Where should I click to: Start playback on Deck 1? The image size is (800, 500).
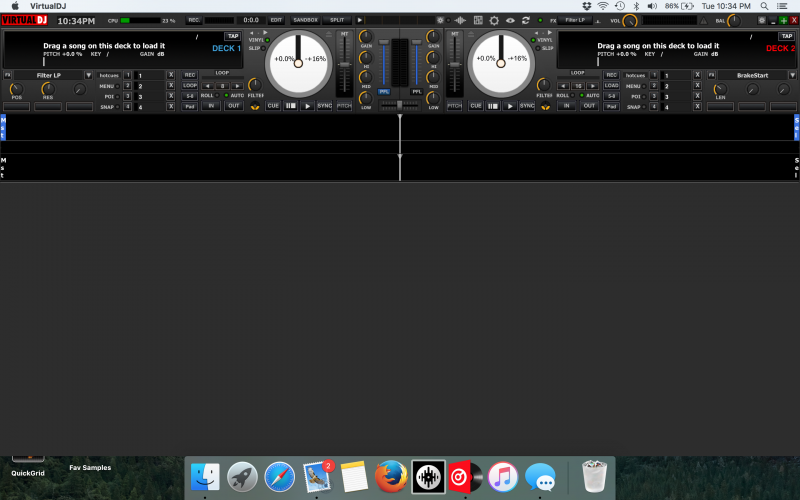click(x=307, y=106)
